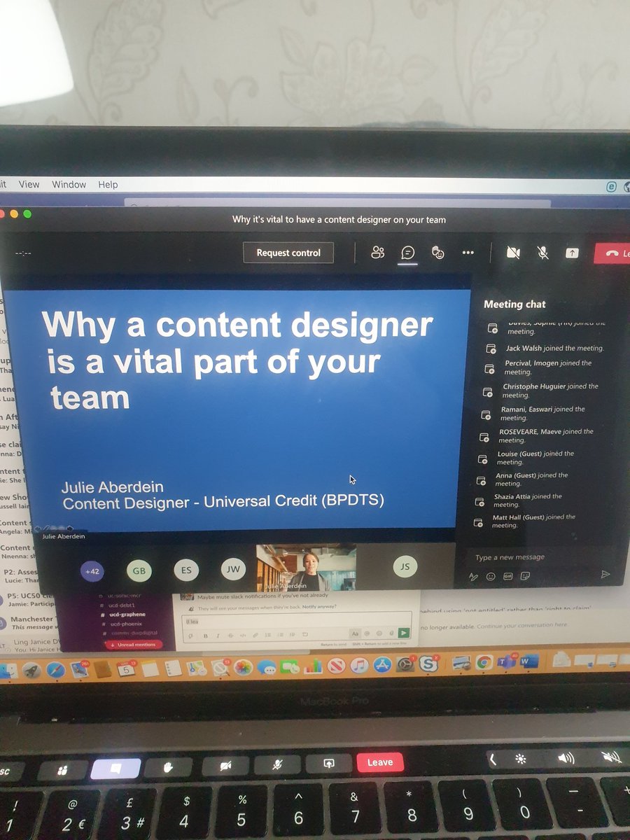Select the JW participant avatar
Screen dimensions: 630x840
tap(233, 569)
